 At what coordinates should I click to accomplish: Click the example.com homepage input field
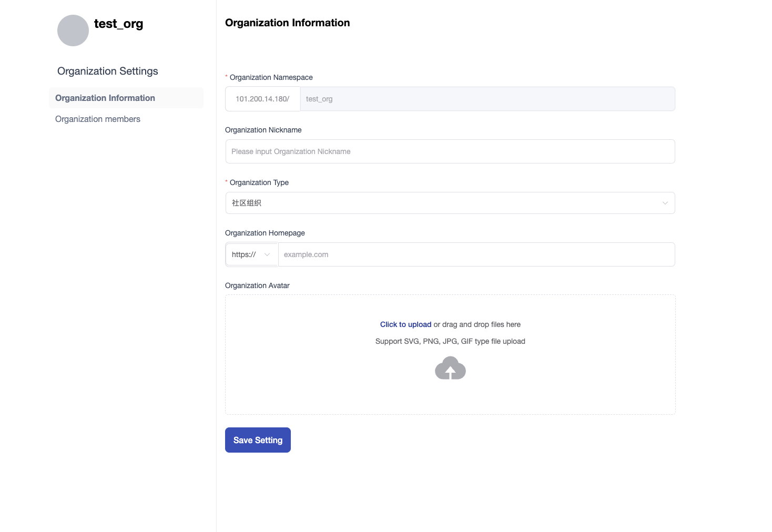[476, 254]
